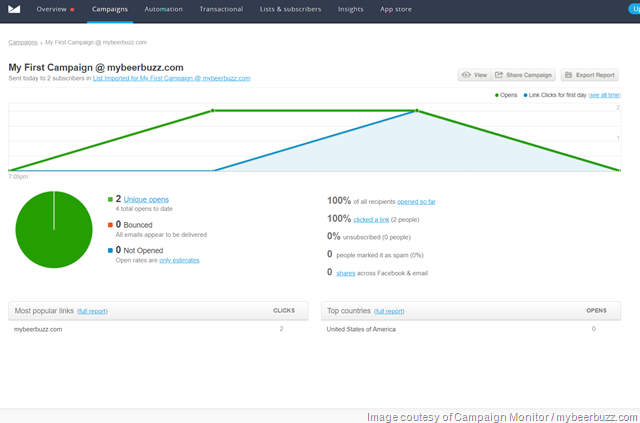Click the blue button at top right
This screenshot has width=640, height=423.
[x=634, y=9]
